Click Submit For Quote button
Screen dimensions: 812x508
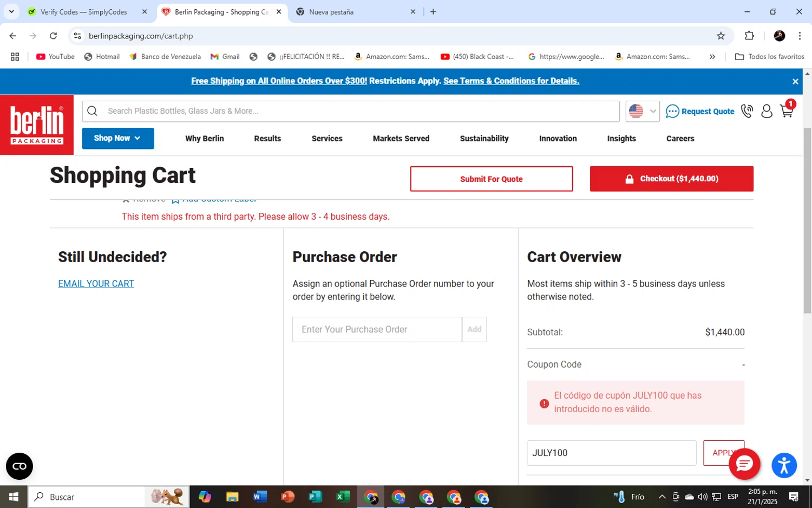pyautogui.click(x=492, y=179)
